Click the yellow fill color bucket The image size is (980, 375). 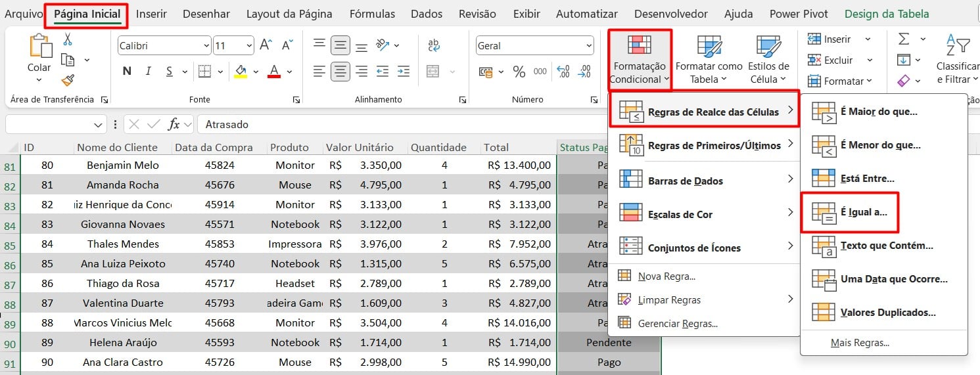241,72
